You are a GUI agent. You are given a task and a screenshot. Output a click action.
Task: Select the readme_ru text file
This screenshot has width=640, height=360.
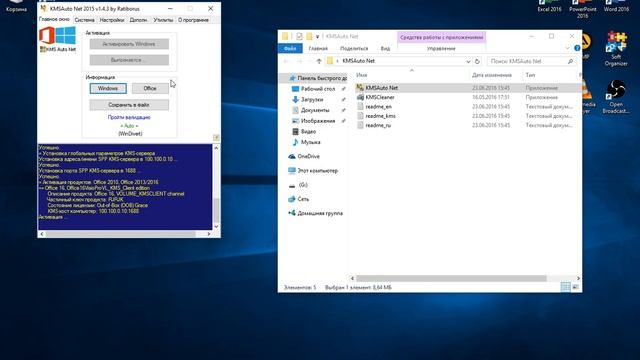tap(378, 125)
